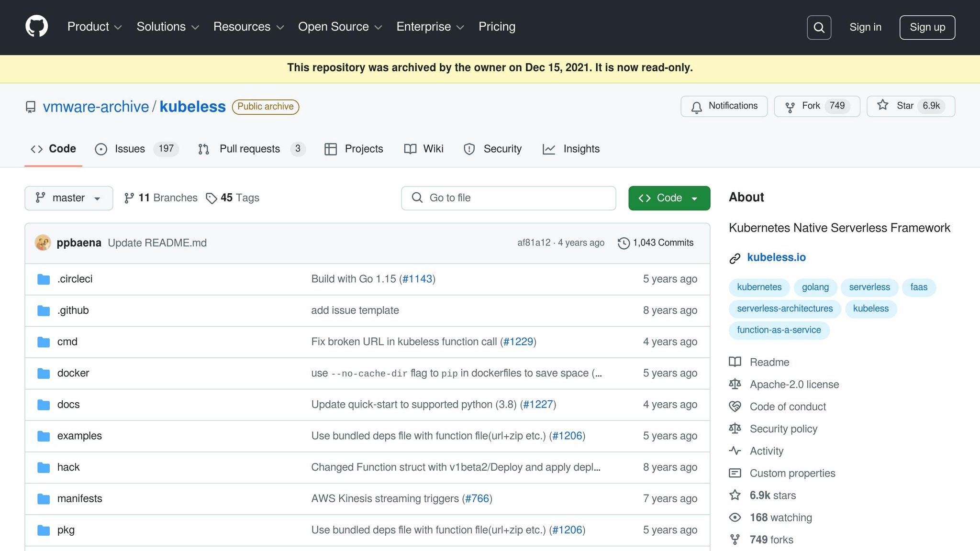Click the hack folder icon
980x551 pixels.
coord(44,468)
